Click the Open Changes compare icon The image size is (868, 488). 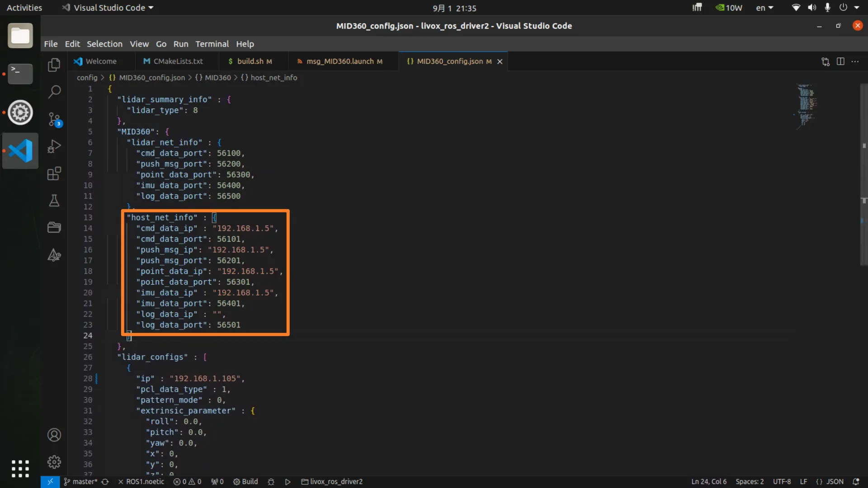[826, 61]
